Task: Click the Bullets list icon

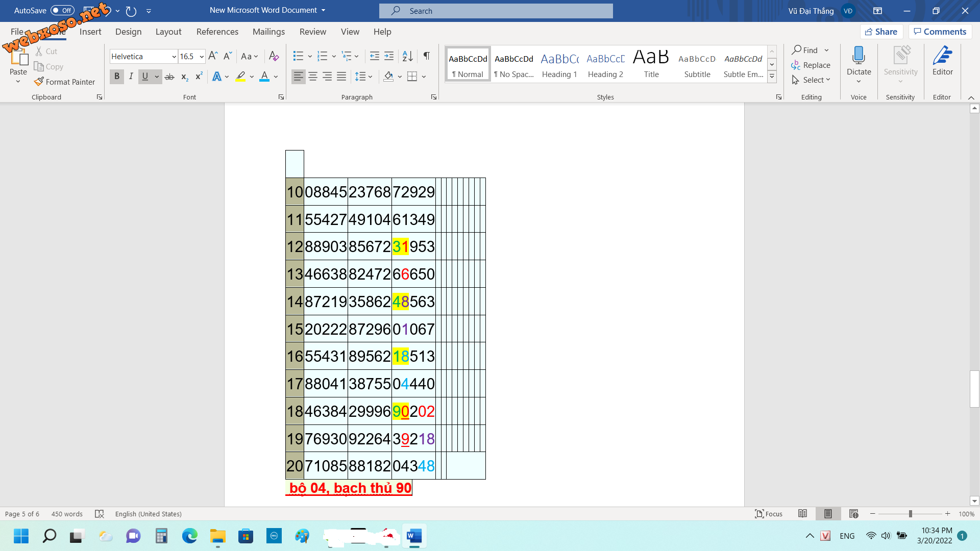Action: pos(299,56)
